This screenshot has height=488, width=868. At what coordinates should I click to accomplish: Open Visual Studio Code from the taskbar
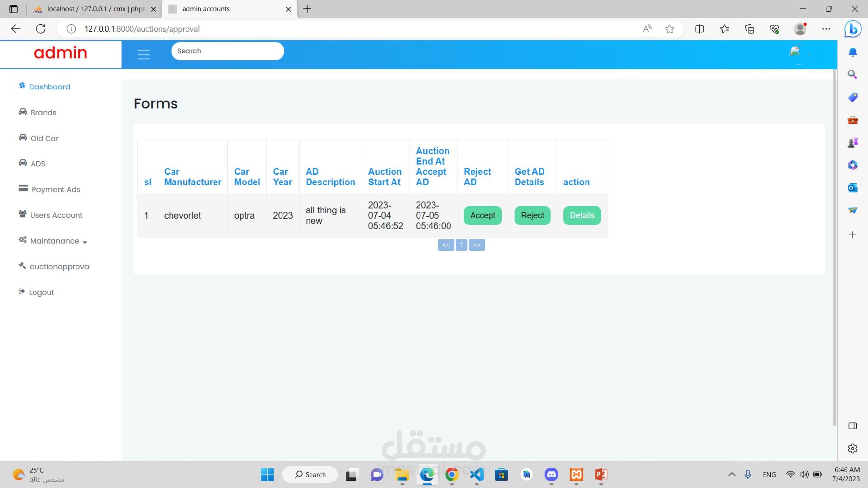pyautogui.click(x=476, y=475)
